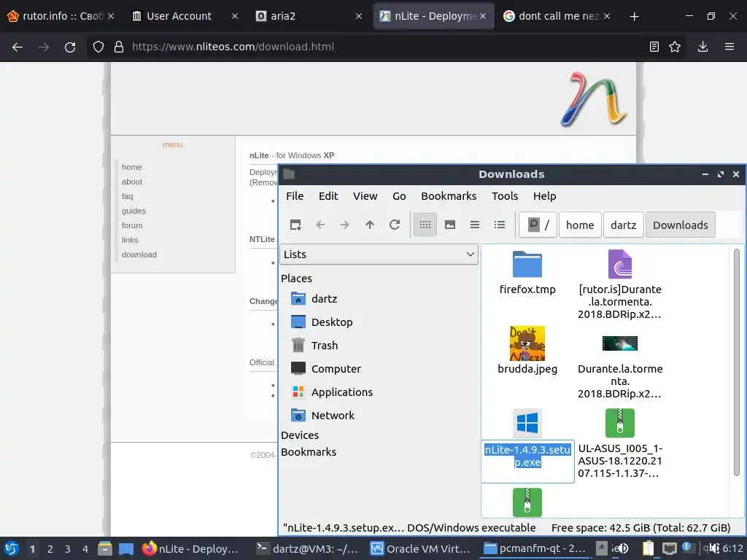The width and height of the screenshot is (747, 560).
Task: Open the terminal dartz@VM3 taskbar entry
Action: [x=308, y=549]
